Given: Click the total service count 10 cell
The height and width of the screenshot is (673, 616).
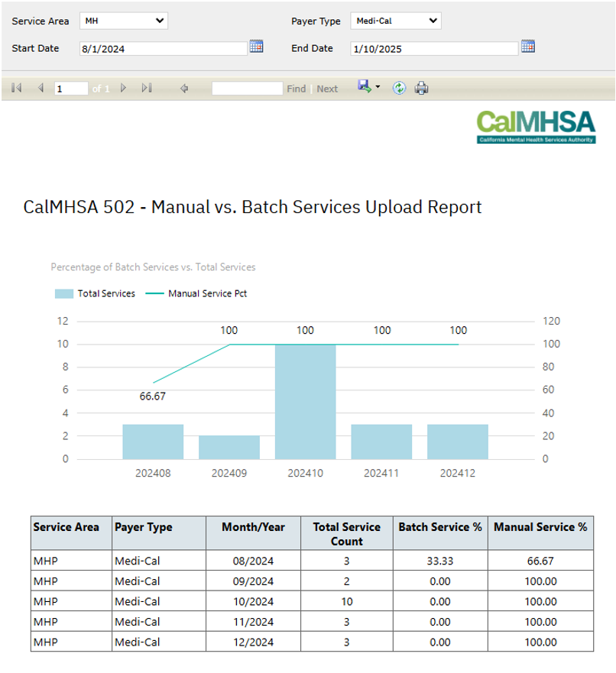Looking at the screenshot, I should click(347, 601).
